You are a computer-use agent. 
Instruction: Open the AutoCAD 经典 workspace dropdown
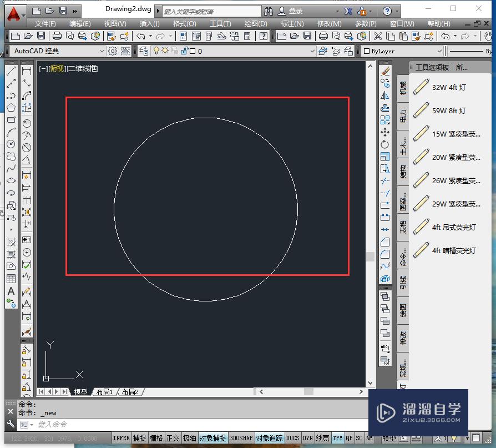click(x=57, y=51)
